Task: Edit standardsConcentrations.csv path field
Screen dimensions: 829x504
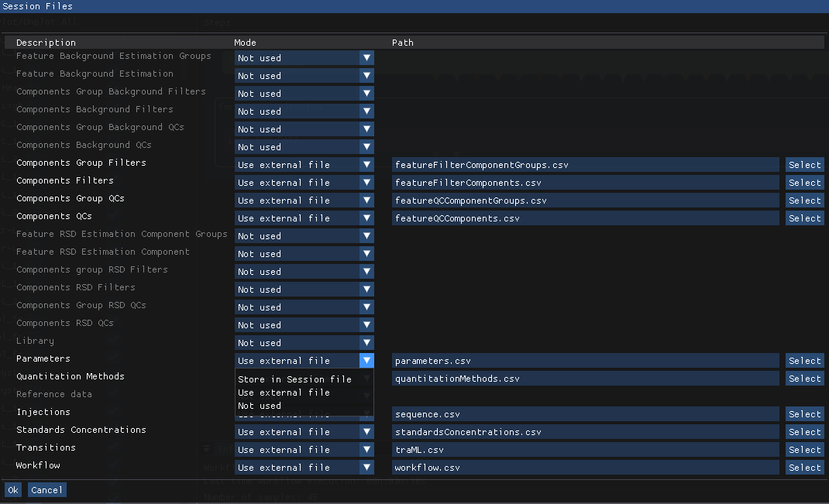Action: coord(585,432)
